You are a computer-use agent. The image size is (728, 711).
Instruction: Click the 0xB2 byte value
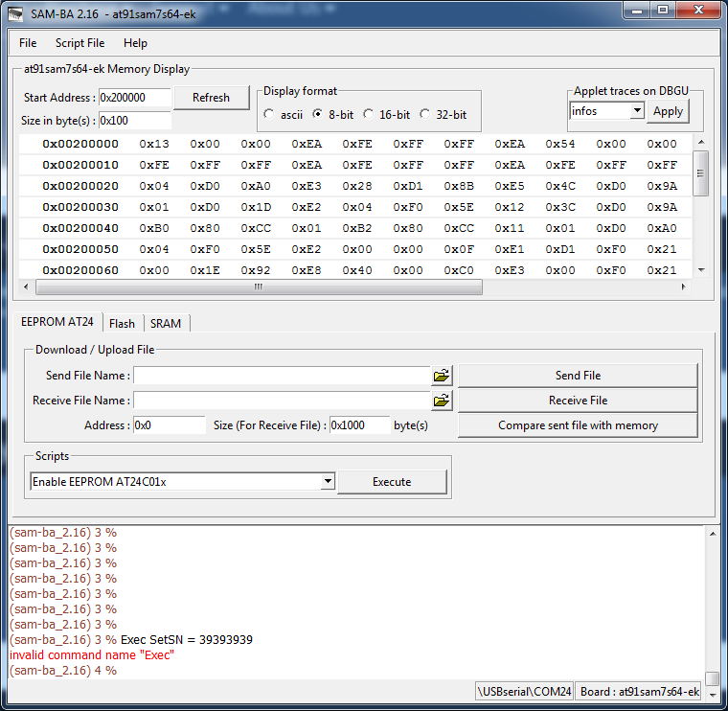click(x=357, y=228)
